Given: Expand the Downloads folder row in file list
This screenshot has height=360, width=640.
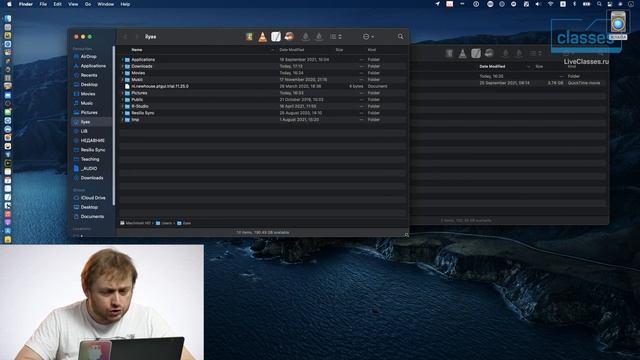Looking at the screenshot, I should [122, 66].
